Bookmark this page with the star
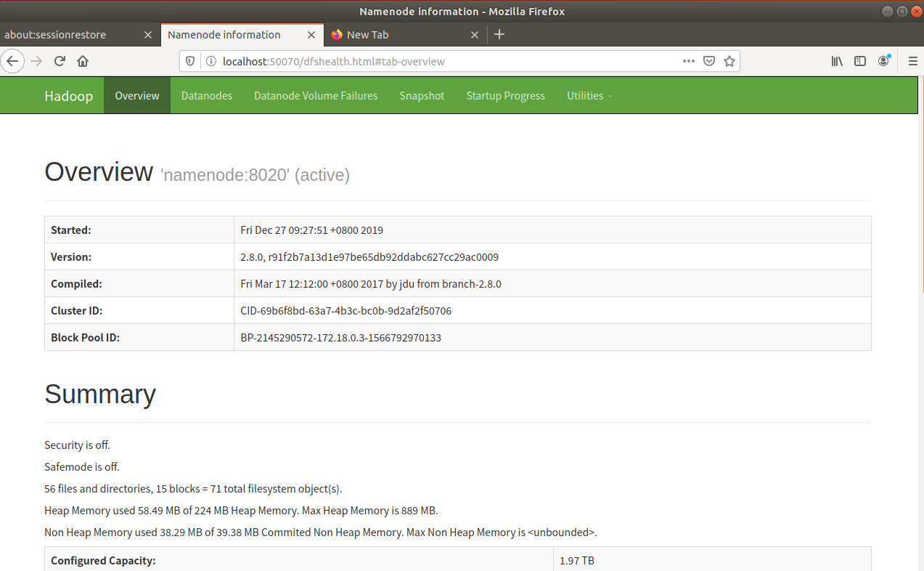Image resolution: width=924 pixels, height=571 pixels. (729, 61)
